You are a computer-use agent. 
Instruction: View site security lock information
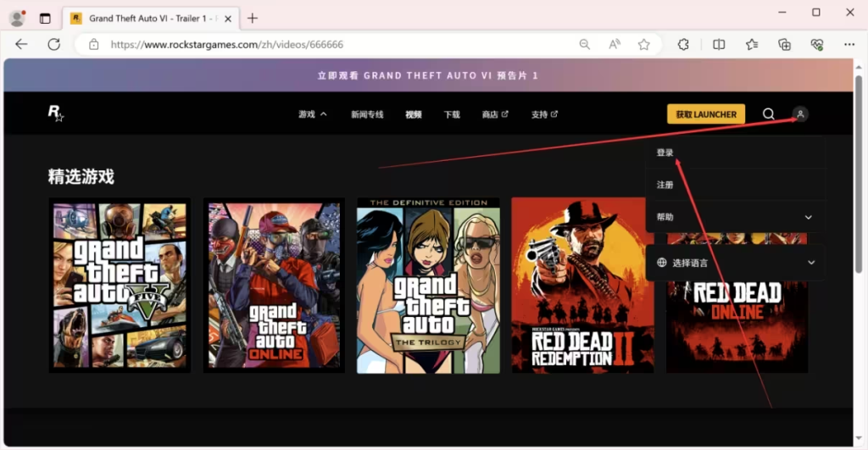click(93, 44)
